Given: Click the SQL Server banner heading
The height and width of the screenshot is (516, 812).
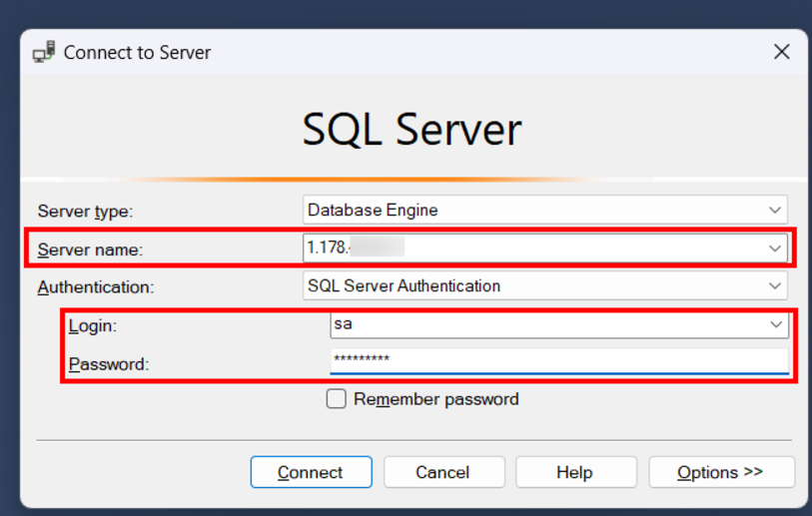Looking at the screenshot, I should coord(411,130).
